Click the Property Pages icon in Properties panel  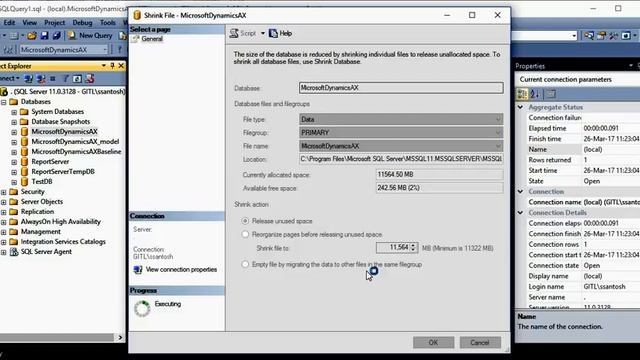(x=551, y=94)
